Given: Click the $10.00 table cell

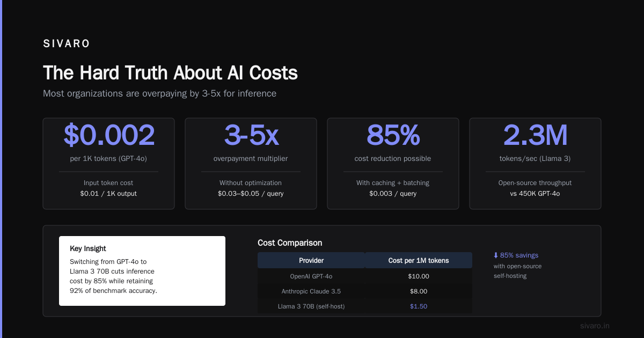Looking at the screenshot, I should (419, 276).
